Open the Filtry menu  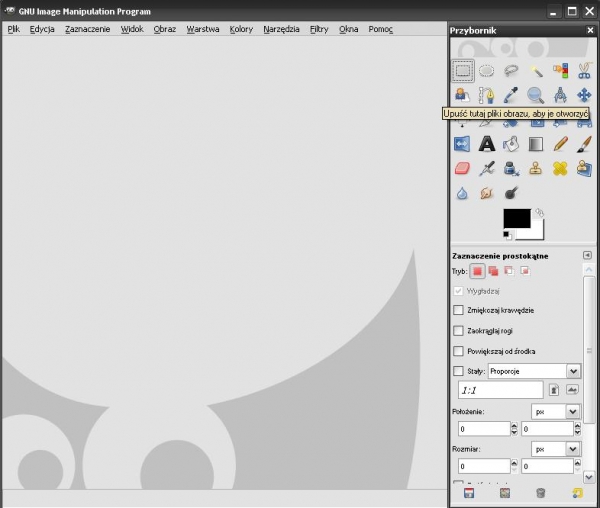(319, 29)
